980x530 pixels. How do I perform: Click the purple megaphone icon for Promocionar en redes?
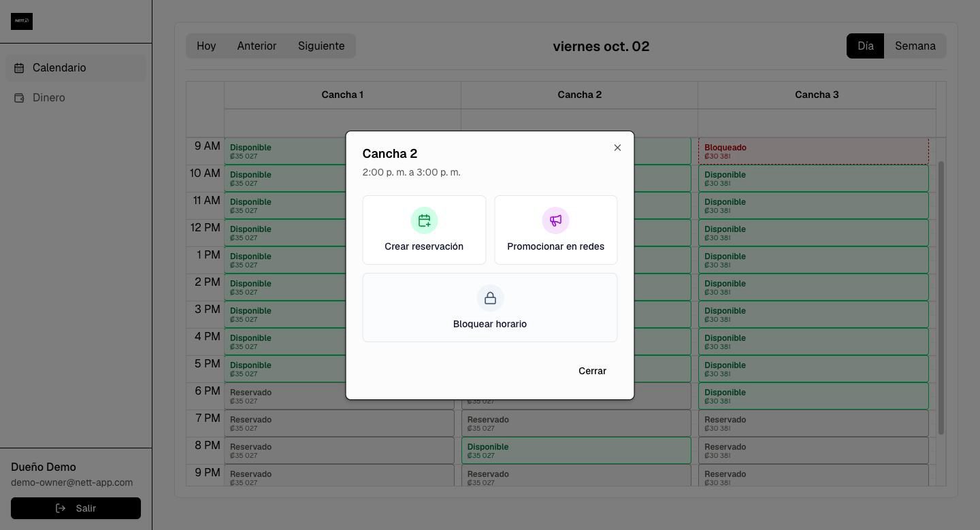pos(555,220)
